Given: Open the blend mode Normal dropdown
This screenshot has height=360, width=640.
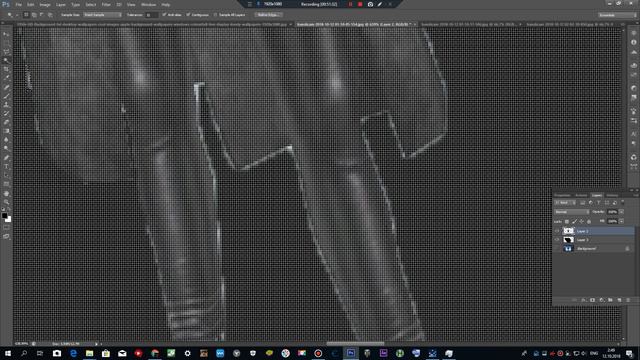Looking at the screenshot, I should coord(571,212).
